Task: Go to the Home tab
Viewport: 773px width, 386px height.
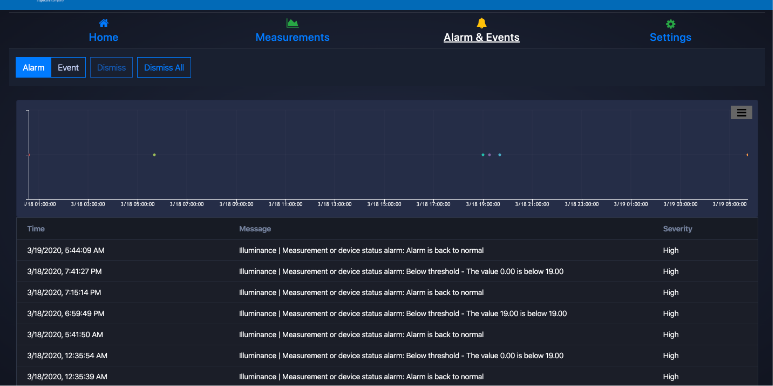Action: point(104,37)
